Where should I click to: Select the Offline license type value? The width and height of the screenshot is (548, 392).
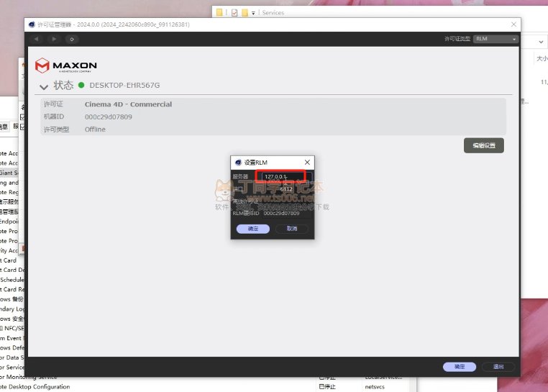pos(95,129)
